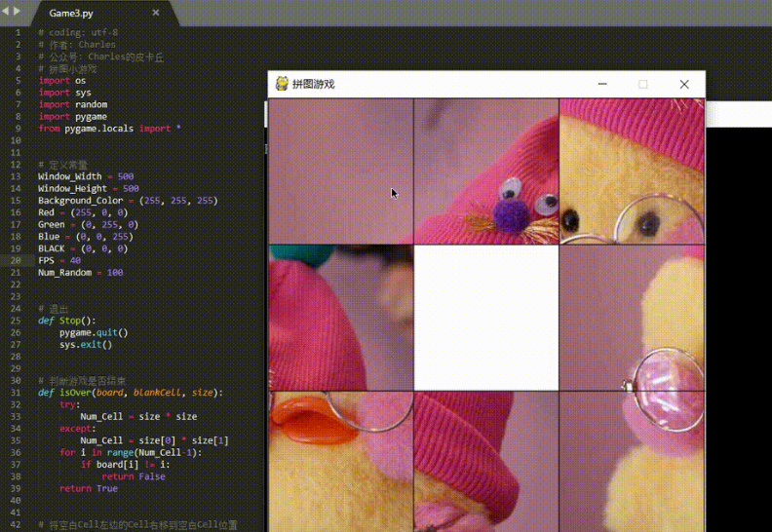The width and height of the screenshot is (772, 532).
Task: Click 'Num_Cell = size * size' line
Action: (x=138, y=416)
